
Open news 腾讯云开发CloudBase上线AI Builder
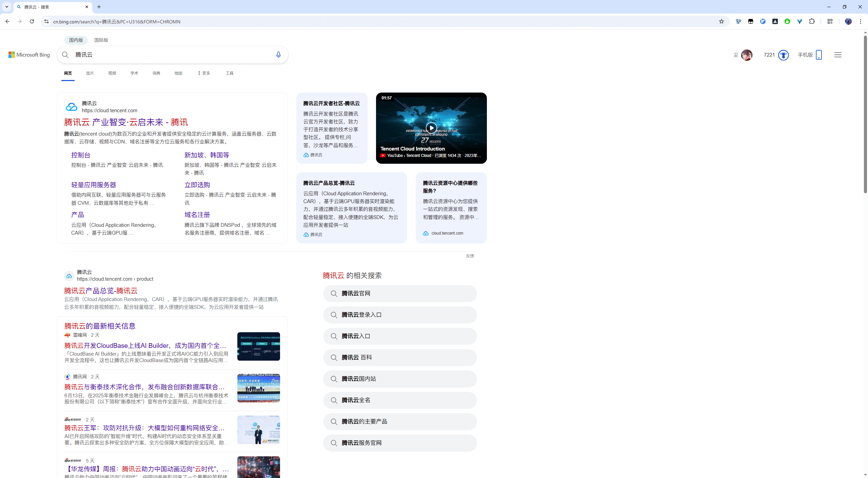tap(145, 345)
